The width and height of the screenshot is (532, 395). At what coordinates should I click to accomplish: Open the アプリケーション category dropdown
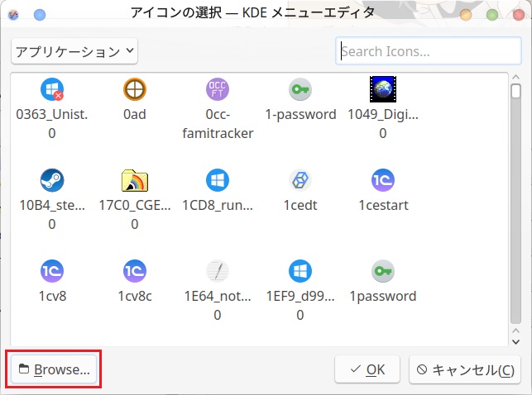pyautogui.click(x=74, y=51)
